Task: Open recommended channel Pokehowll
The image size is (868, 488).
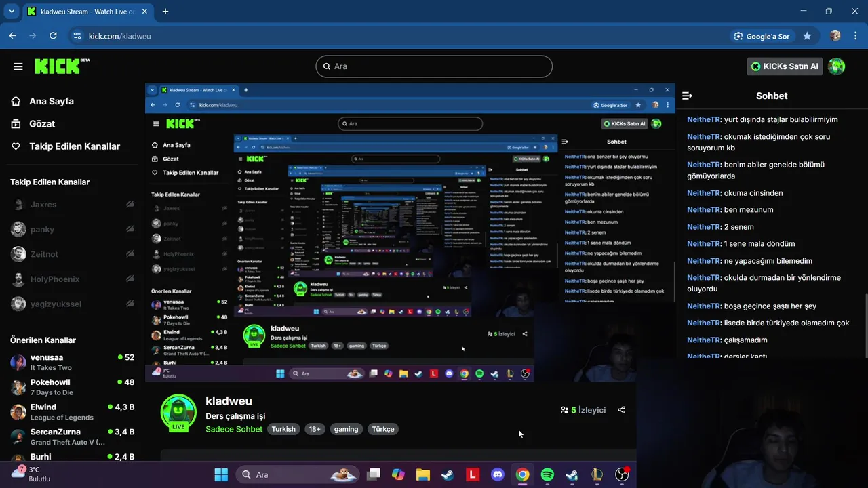Action: coord(72,387)
